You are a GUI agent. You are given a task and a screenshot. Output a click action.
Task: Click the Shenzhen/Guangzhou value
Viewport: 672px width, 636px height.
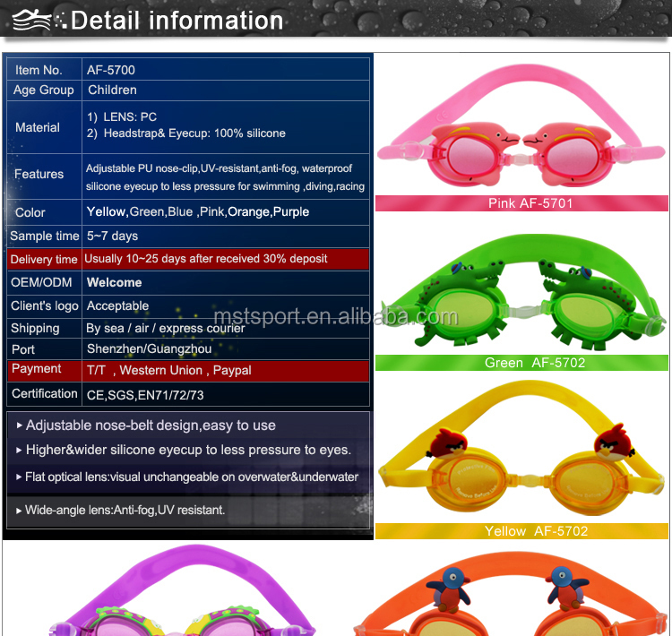(x=149, y=348)
